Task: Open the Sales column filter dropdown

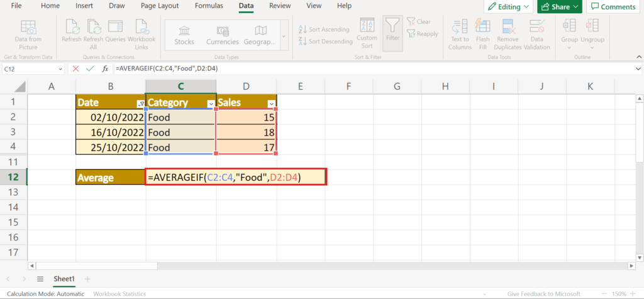Action: (x=270, y=104)
